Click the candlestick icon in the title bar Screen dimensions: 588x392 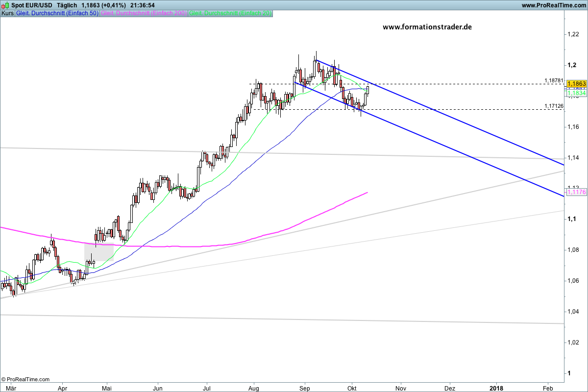pos(5,5)
